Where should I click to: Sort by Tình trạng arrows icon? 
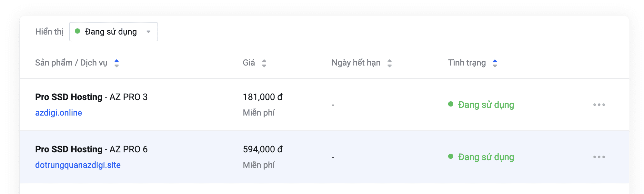point(495,63)
